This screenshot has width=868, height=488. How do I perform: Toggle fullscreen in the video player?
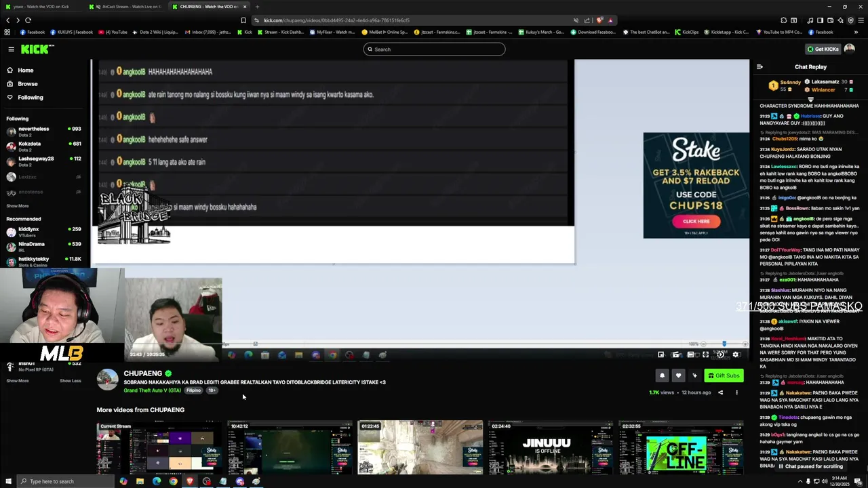click(705, 354)
